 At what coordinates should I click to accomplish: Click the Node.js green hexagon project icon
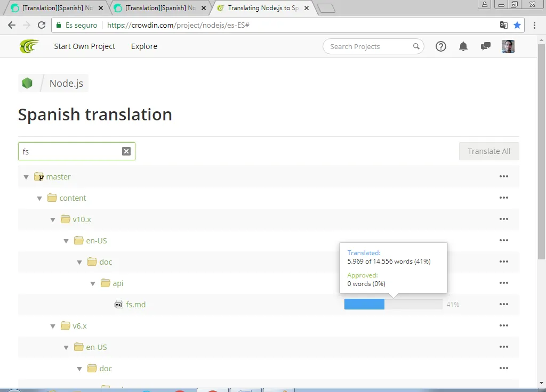27,83
